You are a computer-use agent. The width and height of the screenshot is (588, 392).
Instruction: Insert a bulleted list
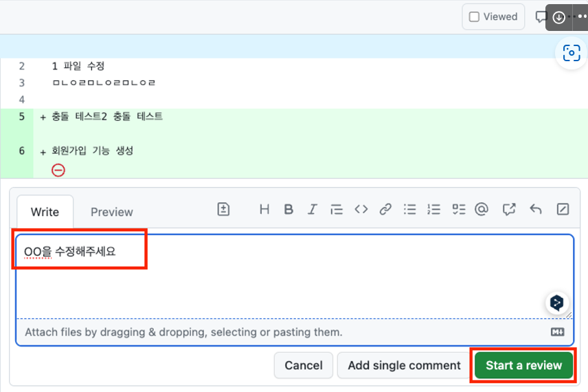point(409,209)
